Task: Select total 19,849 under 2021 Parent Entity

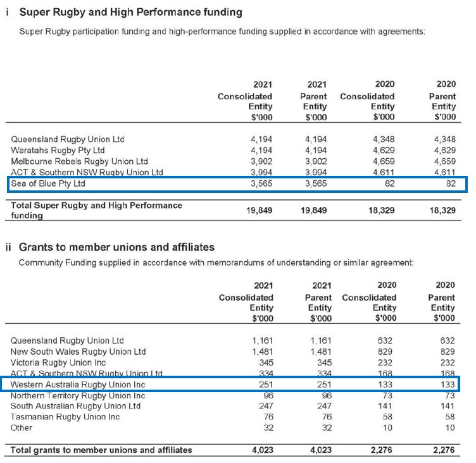Action: [x=313, y=210]
